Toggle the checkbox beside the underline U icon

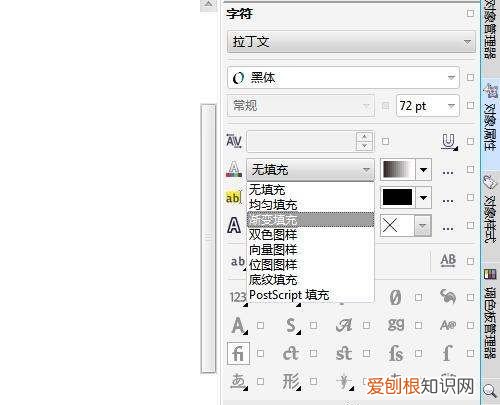(x=470, y=141)
